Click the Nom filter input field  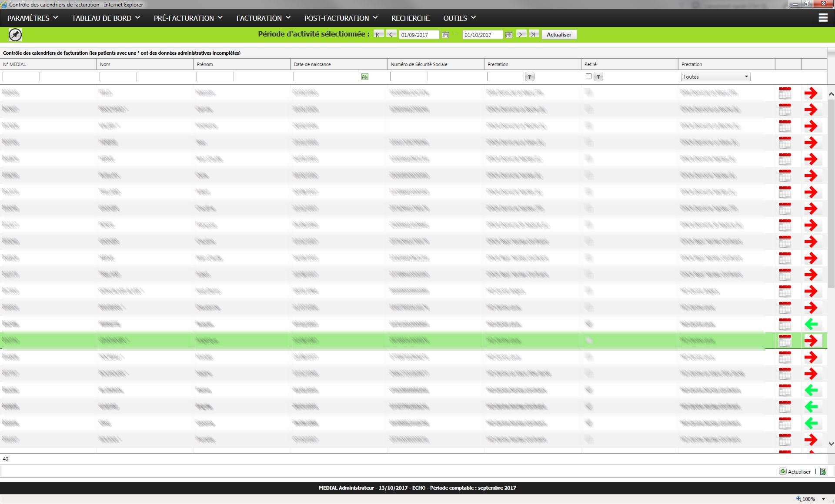pos(118,77)
